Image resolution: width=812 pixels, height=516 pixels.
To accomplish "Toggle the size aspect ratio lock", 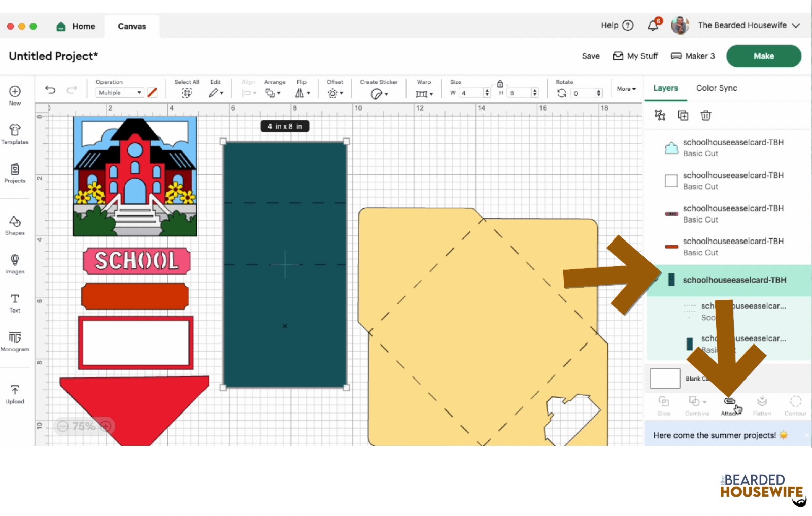I will point(500,84).
